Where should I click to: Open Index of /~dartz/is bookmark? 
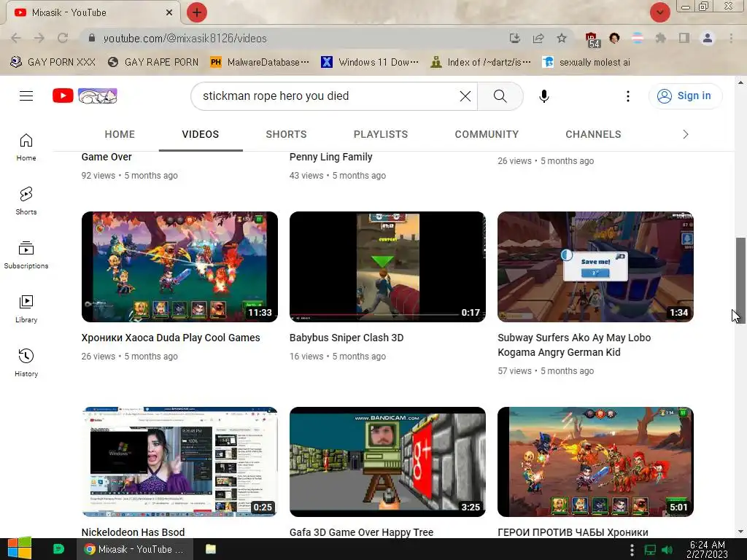[x=481, y=63]
